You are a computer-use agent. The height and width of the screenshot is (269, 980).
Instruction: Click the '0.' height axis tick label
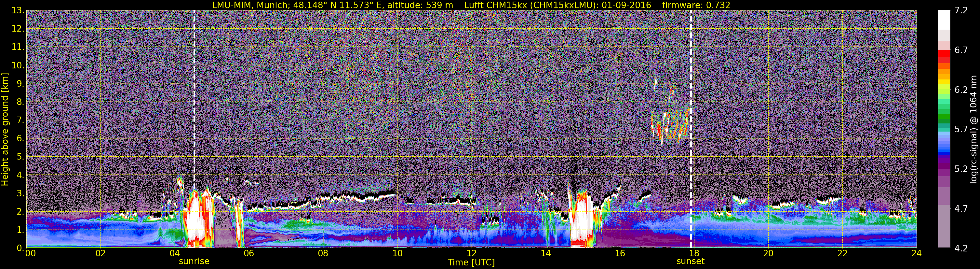coord(20,248)
